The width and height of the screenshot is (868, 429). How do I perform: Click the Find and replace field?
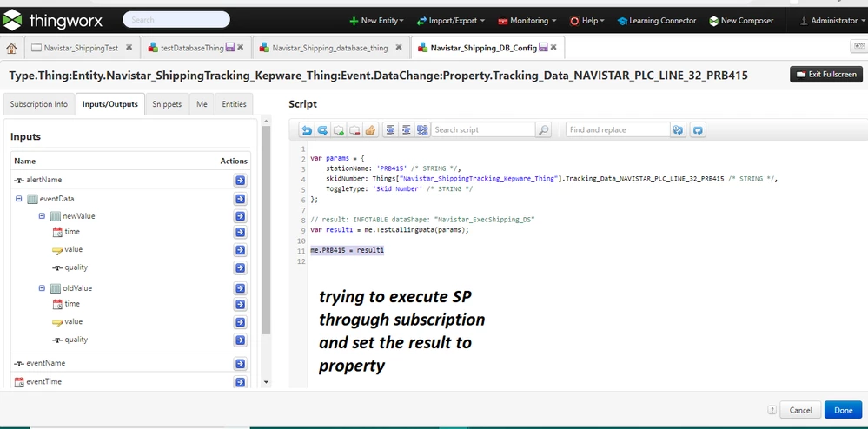pos(618,130)
